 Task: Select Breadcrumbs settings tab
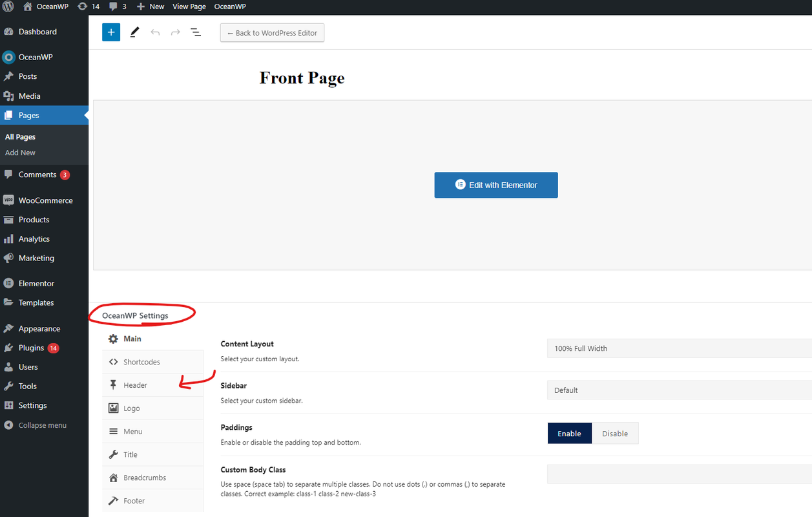tap(153, 478)
